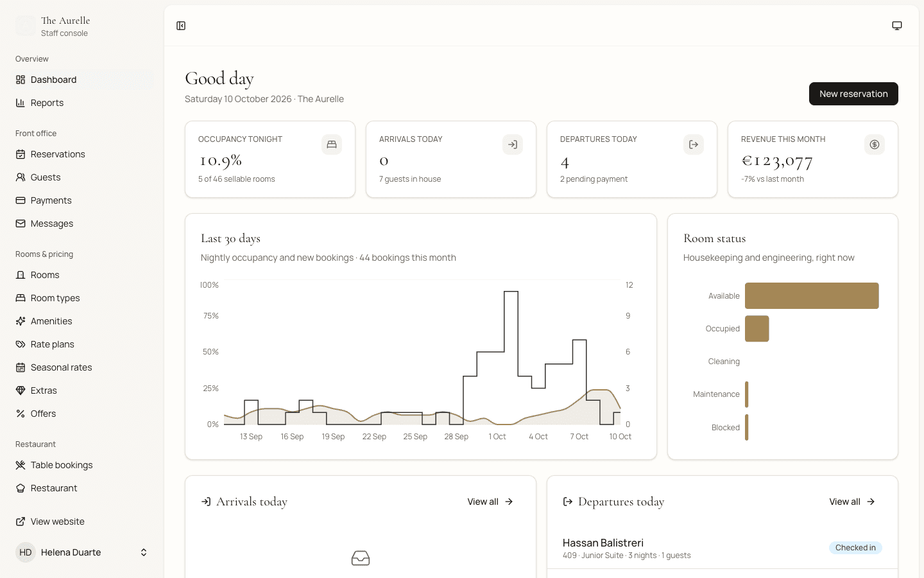The height and width of the screenshot is (578, 924).
Task: Click the Checked in status badge
Action: point(855,548)
